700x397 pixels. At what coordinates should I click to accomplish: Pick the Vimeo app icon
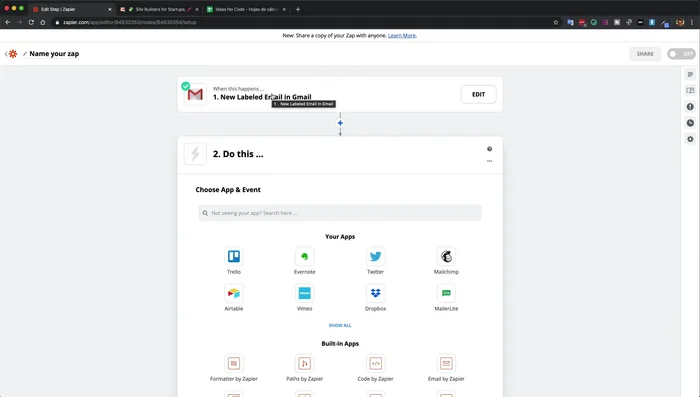point(304,293)
